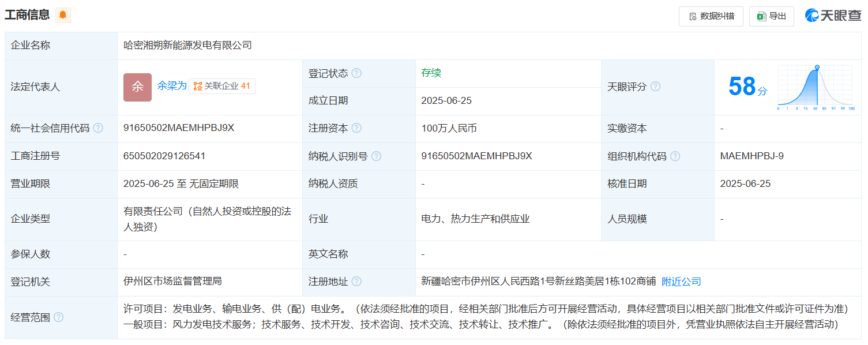Select the registered address text 新疆哈密市伊州区
The image size is (868, 345).
coord(539,282)
